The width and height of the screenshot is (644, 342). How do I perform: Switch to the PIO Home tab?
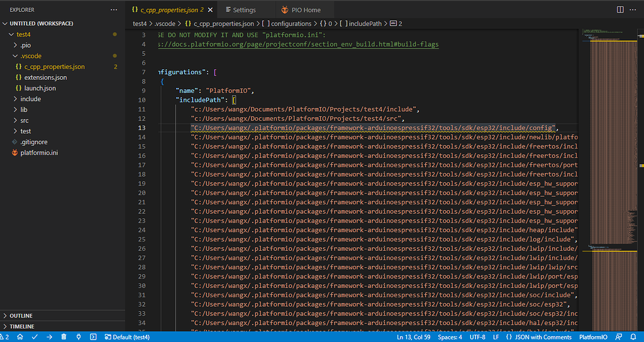[x=306, y=10]
